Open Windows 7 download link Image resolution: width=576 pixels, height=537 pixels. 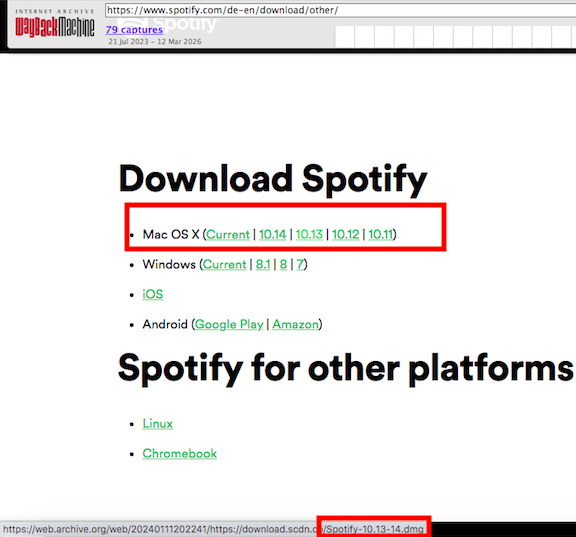click(300, 264)
